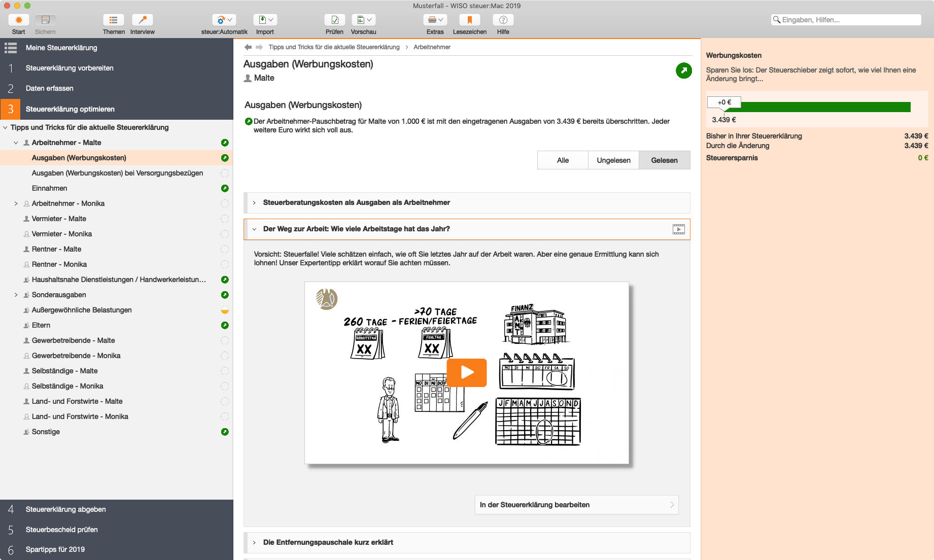Click the Meine Steuererklärung menu icon

[x=11, y=48]
